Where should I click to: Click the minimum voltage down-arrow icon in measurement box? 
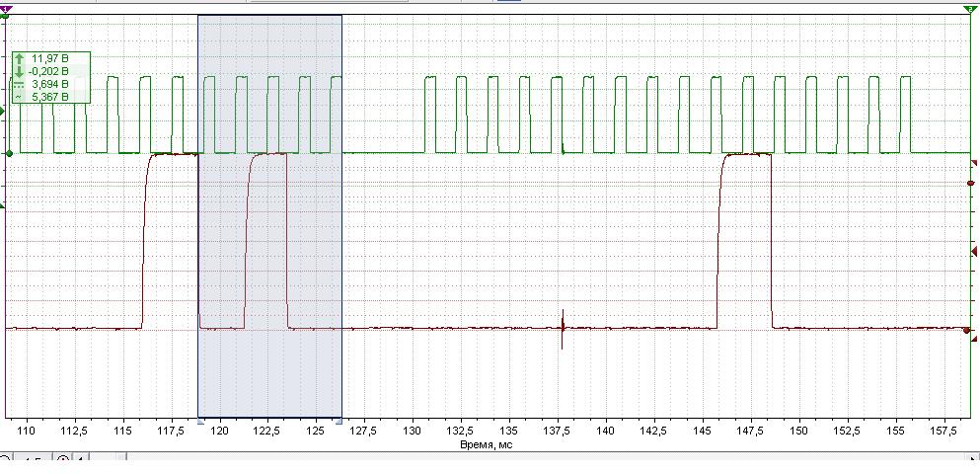(x=20, y=71)
